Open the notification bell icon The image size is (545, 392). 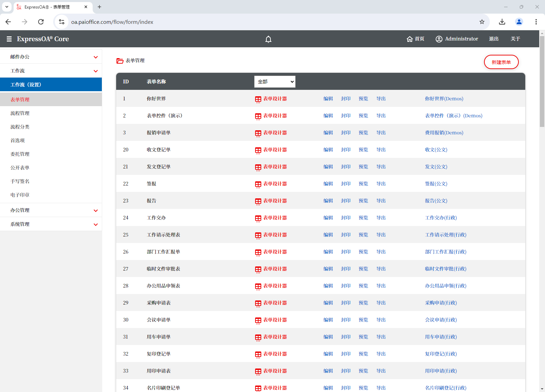268,39
